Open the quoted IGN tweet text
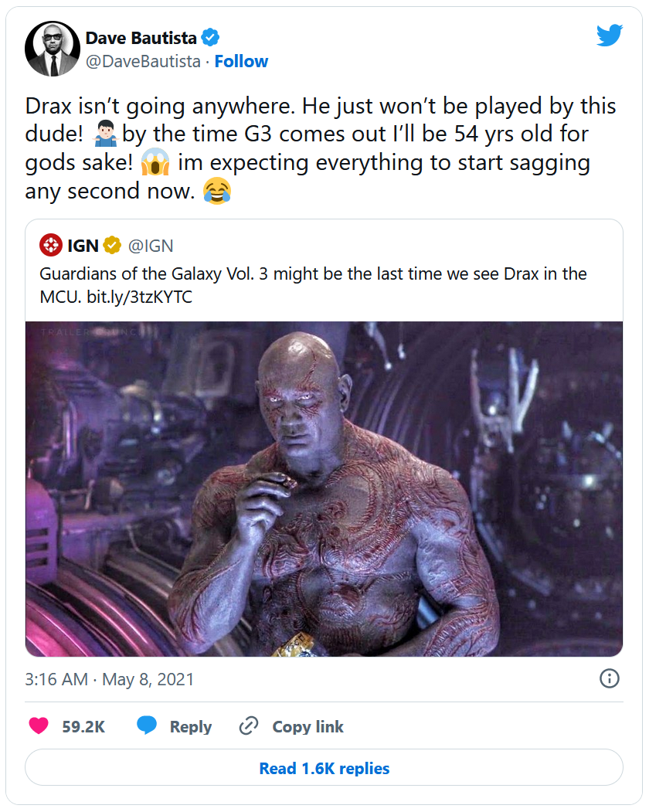This screenshot has width=649, height=812. 313,285
